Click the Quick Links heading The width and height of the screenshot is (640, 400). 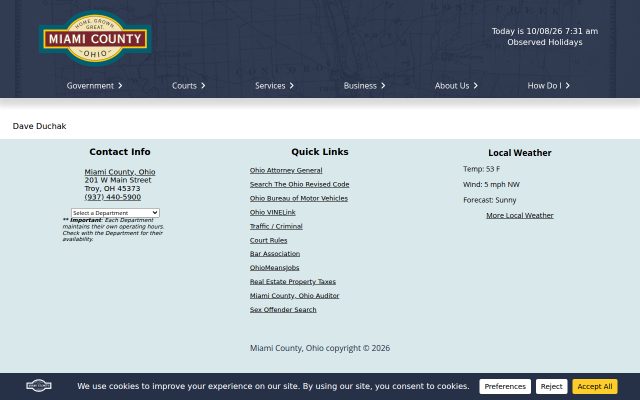320,152
